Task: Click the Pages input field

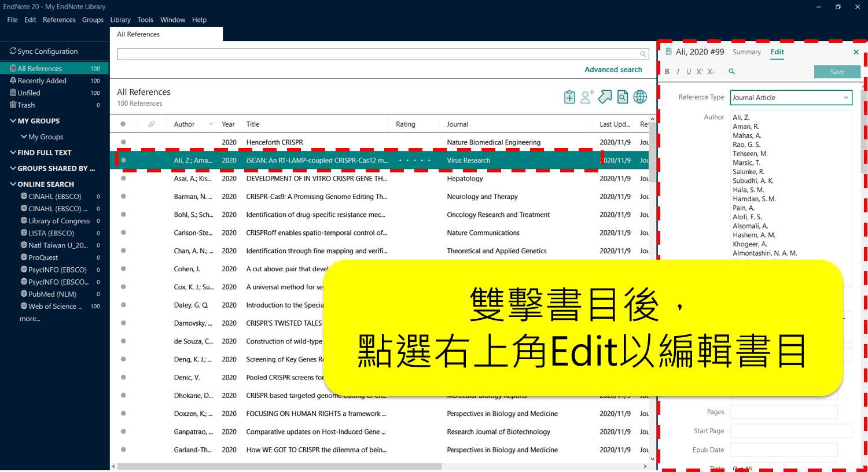Action: click(x=784, y=412)
